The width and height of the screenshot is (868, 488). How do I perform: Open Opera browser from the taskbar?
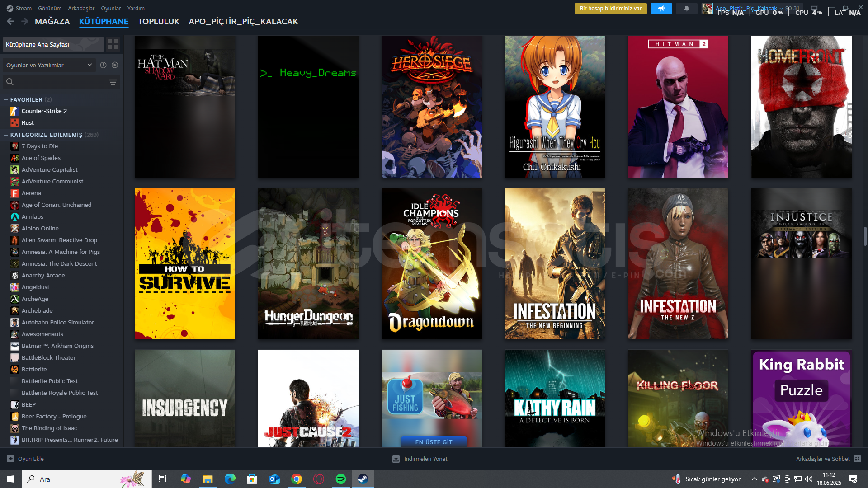point(319,479)
